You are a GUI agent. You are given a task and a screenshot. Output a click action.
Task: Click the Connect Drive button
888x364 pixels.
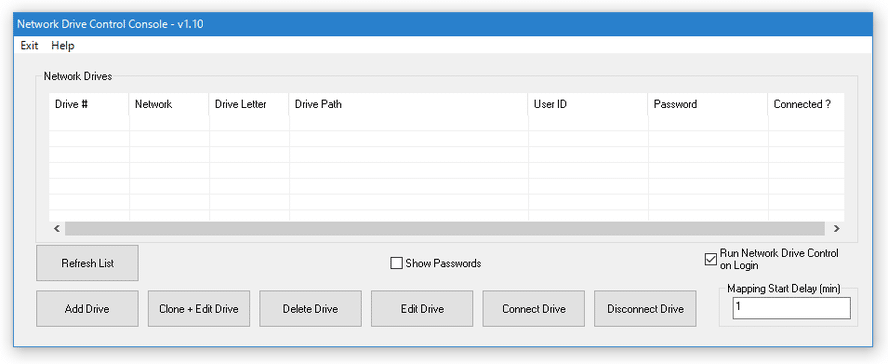tap(533, 309)
